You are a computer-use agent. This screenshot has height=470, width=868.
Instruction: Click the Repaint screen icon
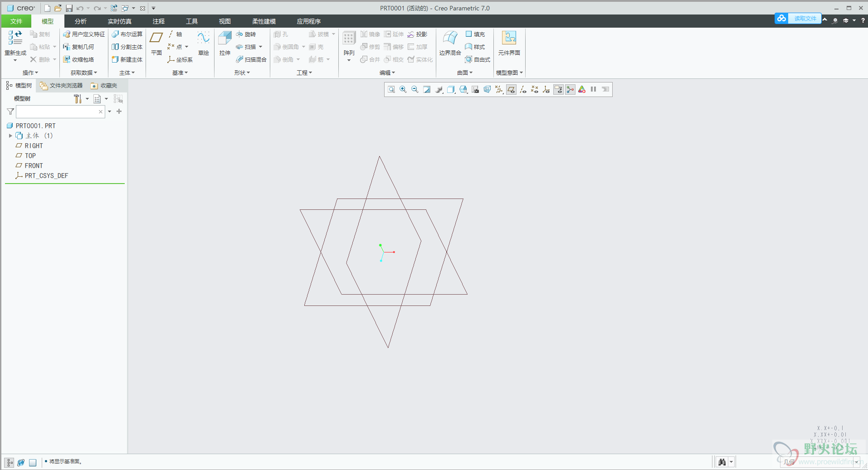point(427,90)
